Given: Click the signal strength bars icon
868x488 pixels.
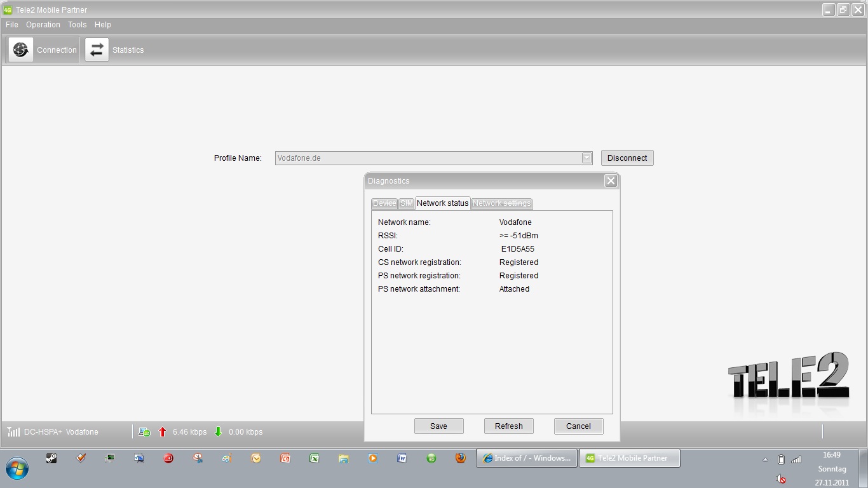Looking at the screenshot, I should tap(13, 432).
